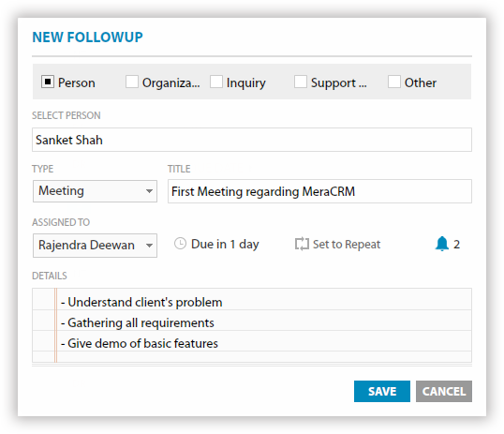Check the Inquiry checkbox

[216, 82]
